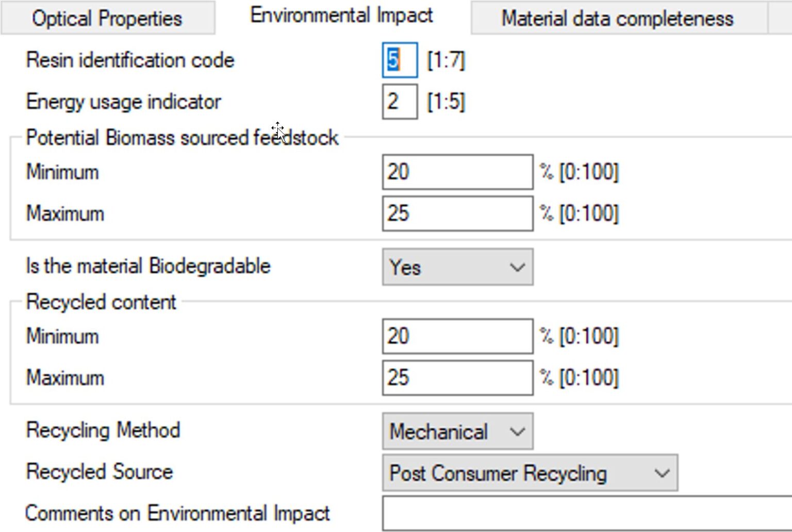
Task: Switch to the Optical Properties tab
Action: [106, 18]
